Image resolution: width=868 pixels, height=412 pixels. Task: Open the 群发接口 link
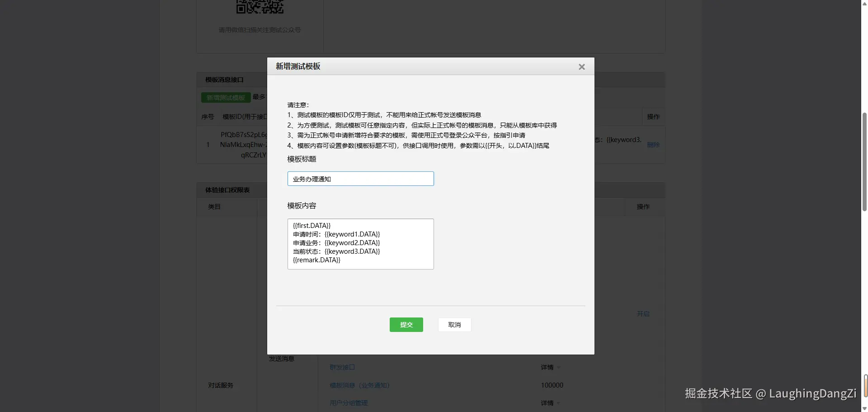click(342, 367)
